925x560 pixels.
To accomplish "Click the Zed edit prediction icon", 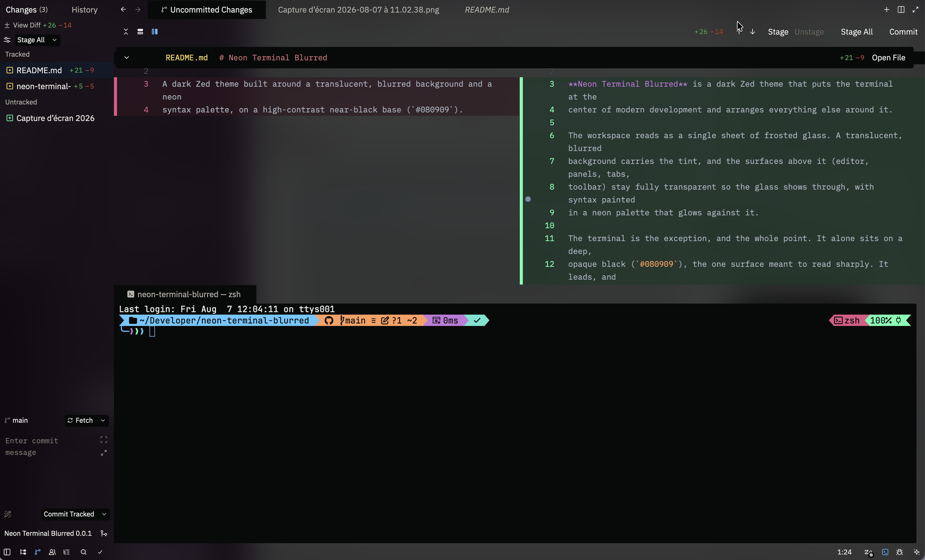I will coord(868,552).
